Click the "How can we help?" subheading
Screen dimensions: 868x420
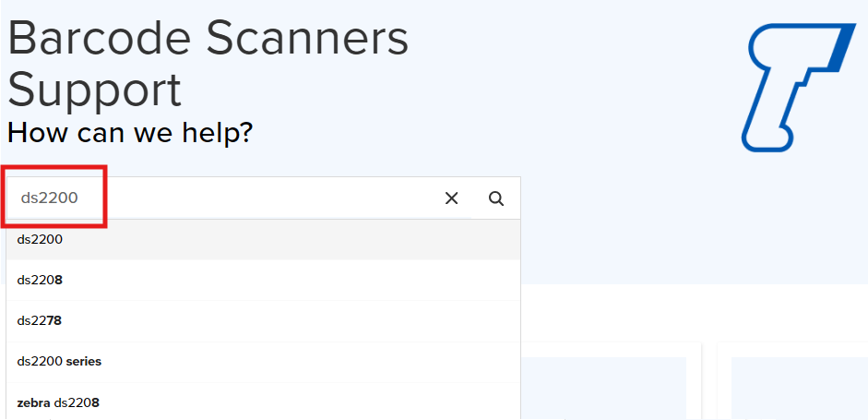tap(130, 133)
